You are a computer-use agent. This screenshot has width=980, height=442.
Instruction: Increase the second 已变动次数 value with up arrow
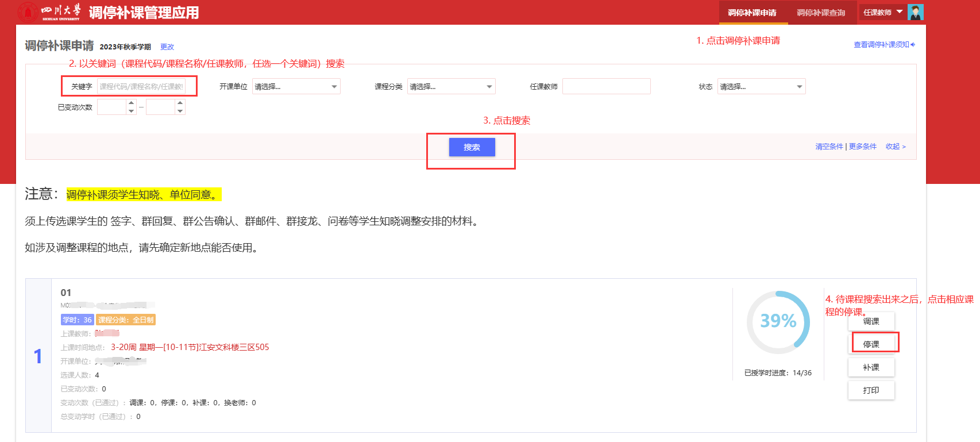180,103
